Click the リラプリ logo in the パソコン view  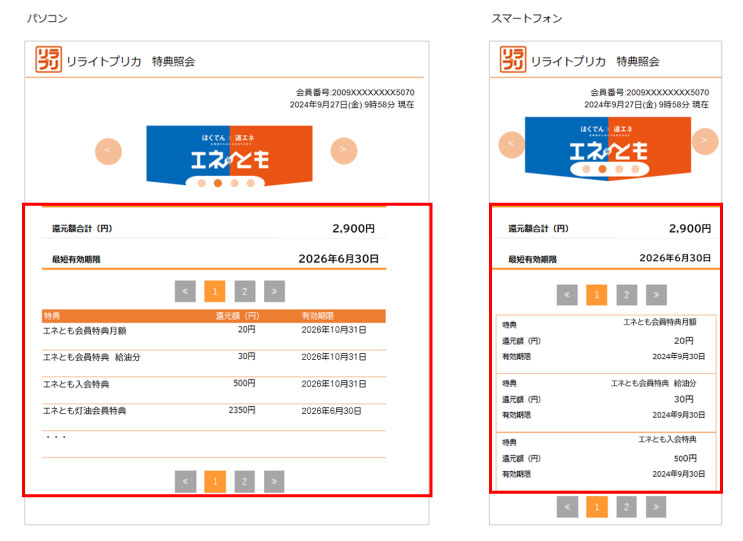(x=48, y=59)
